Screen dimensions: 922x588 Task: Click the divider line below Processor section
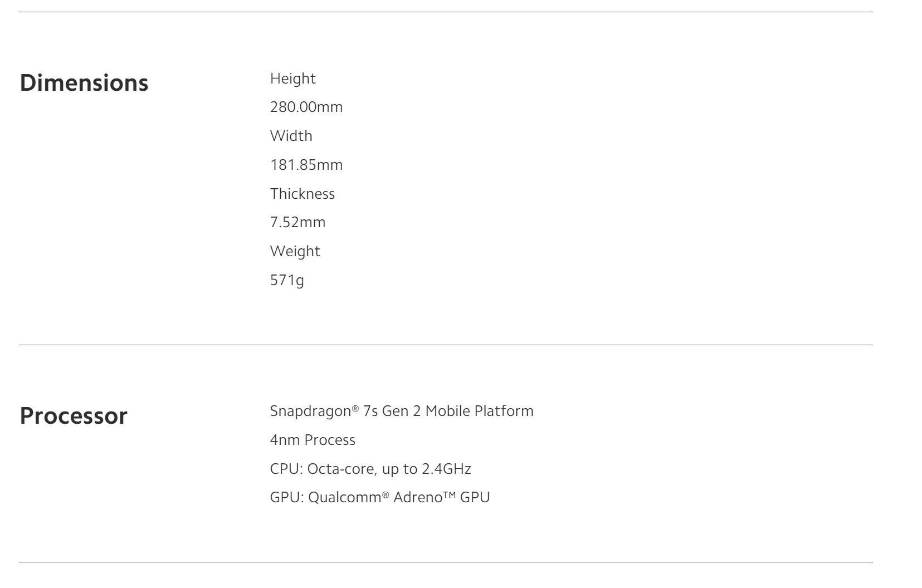446,562
